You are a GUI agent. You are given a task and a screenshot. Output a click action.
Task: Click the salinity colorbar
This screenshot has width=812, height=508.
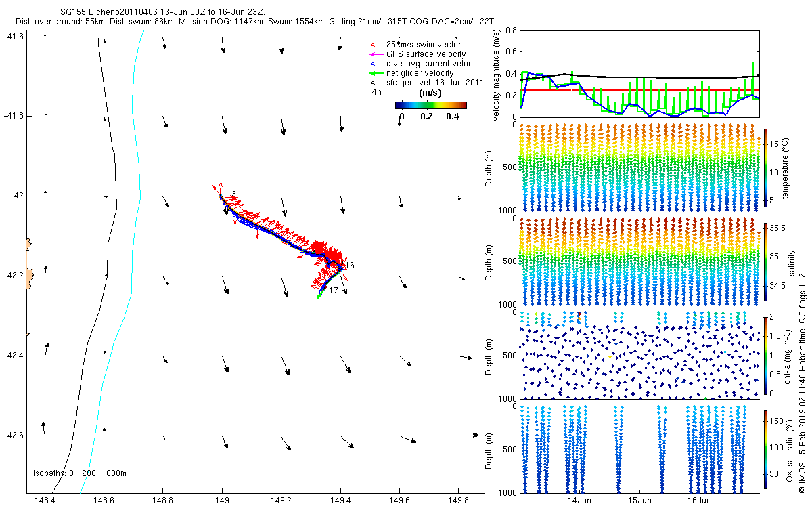tap(766, 261)
